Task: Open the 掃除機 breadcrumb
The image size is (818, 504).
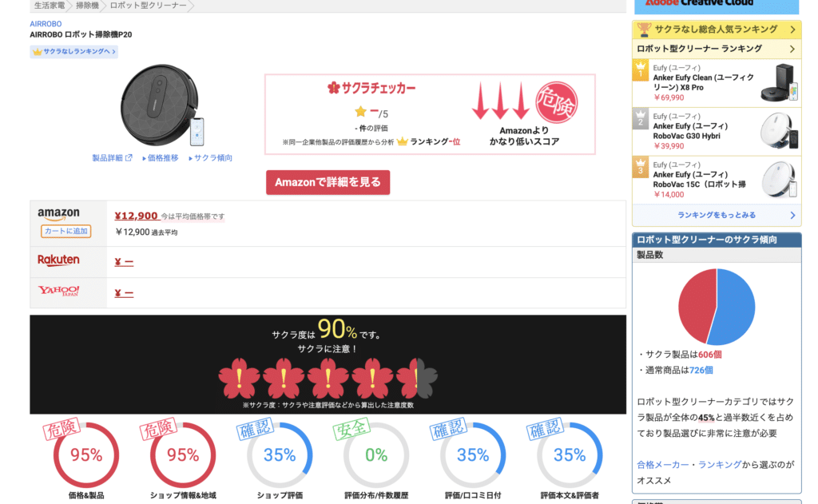Action: click(x=87, y=6)
